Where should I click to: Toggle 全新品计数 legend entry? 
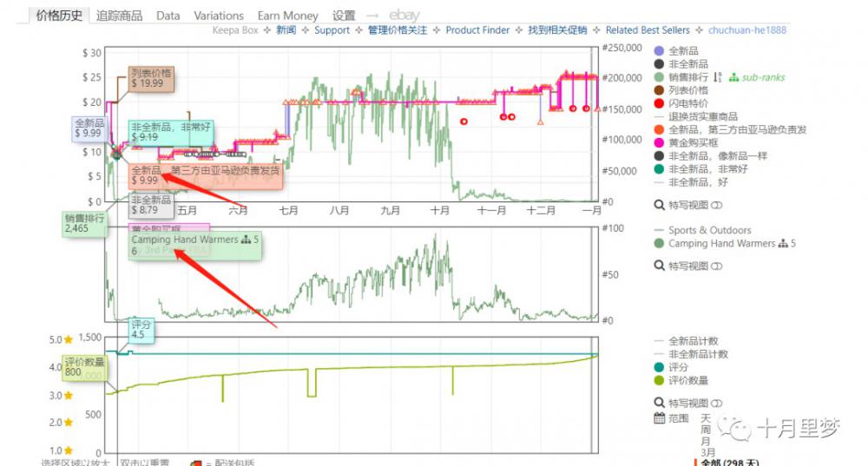click(x=687, y=341)
